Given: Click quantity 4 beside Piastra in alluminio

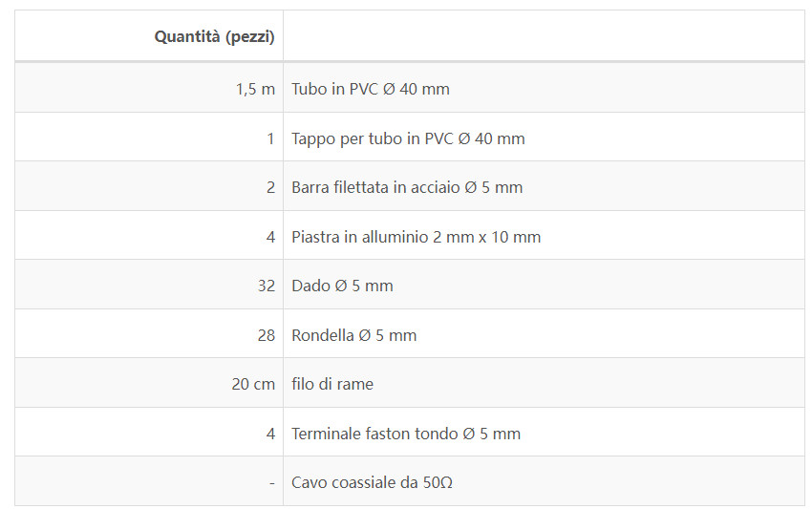Looking at the screenshot, I should click(x=149, y=236).
